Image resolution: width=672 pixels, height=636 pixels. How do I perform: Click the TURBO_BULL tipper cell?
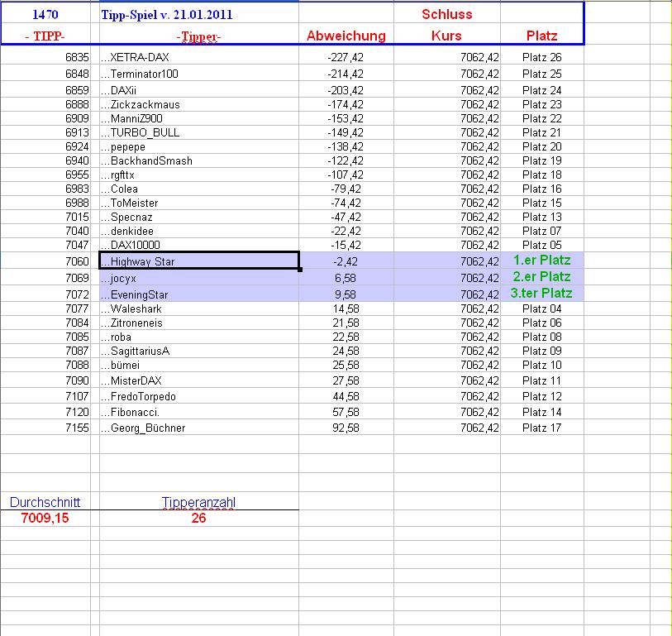(199, 132)
